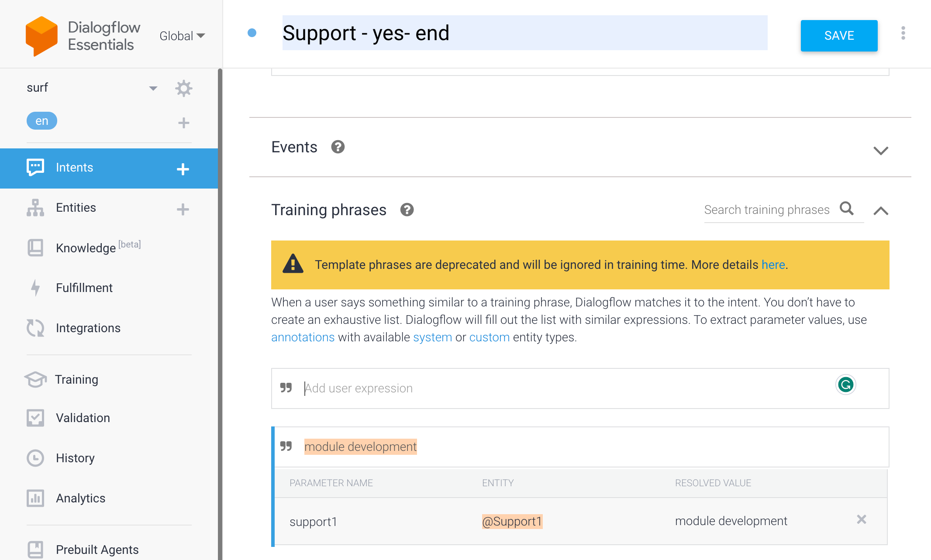
Task: Open the Grammarly icon in expression field
Action: point(846,385)
